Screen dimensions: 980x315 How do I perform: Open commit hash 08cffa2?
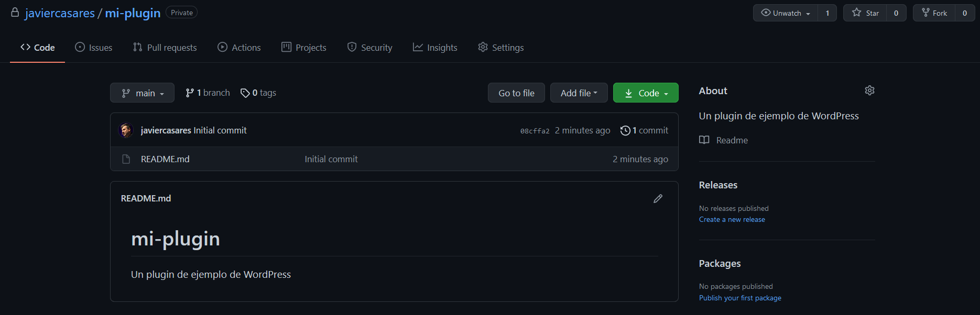pyautogui.click(x=535, y=131)
